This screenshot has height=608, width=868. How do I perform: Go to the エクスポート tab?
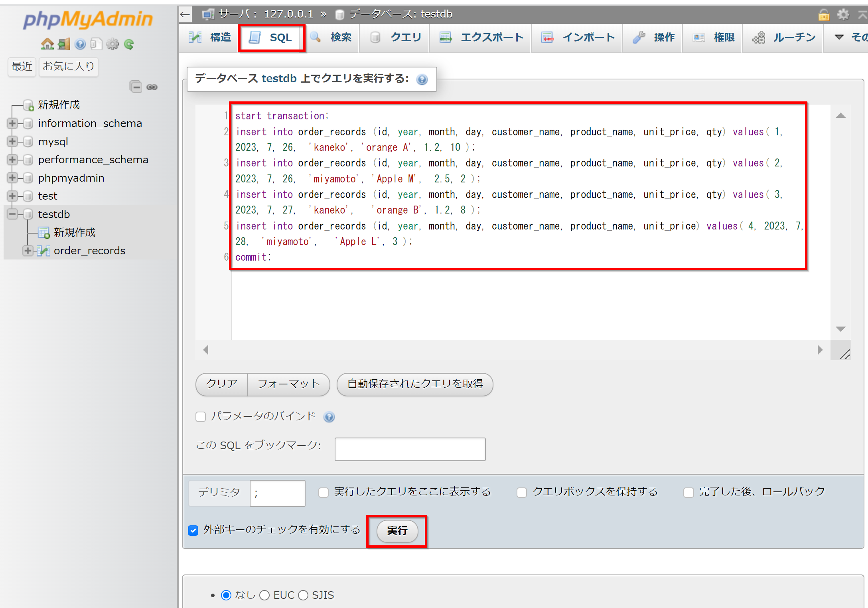481,38
